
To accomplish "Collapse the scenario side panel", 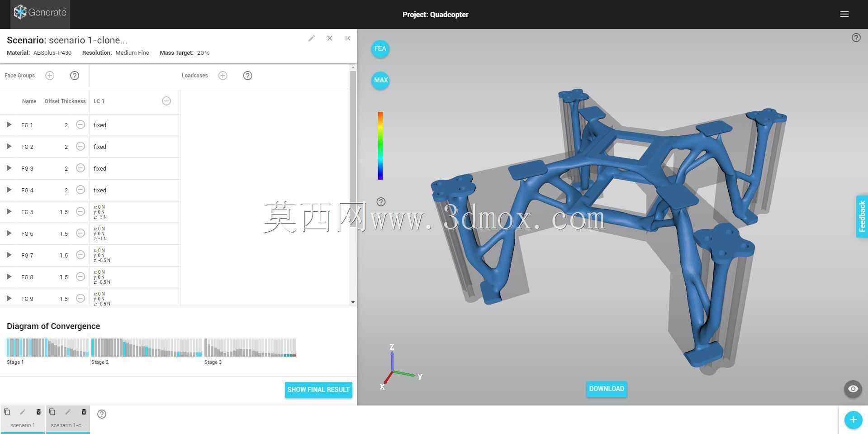I will click(x=347, y=38).
